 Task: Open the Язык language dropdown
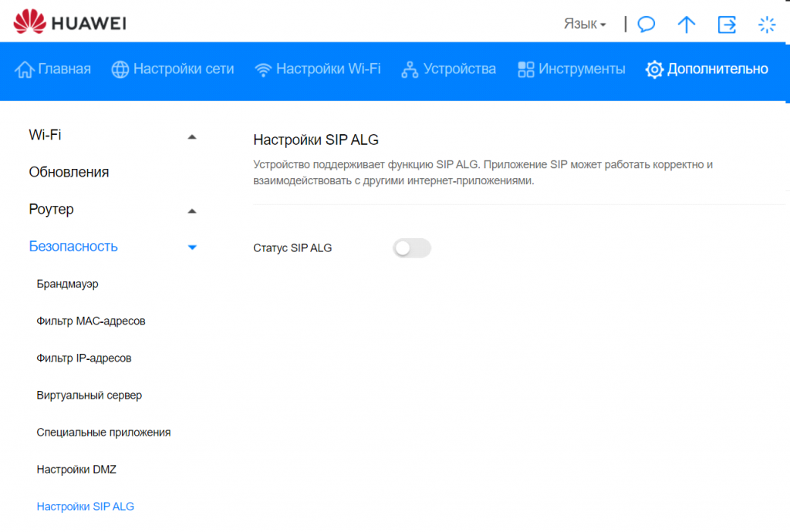point(584,25)
